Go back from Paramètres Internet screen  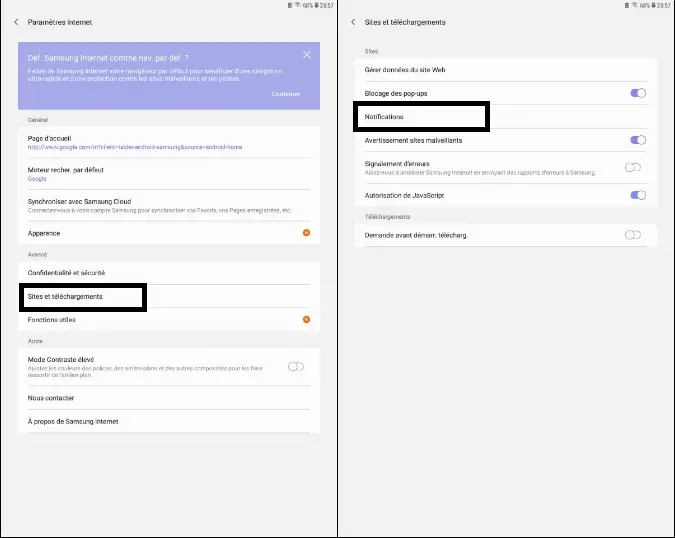point(16,22)
